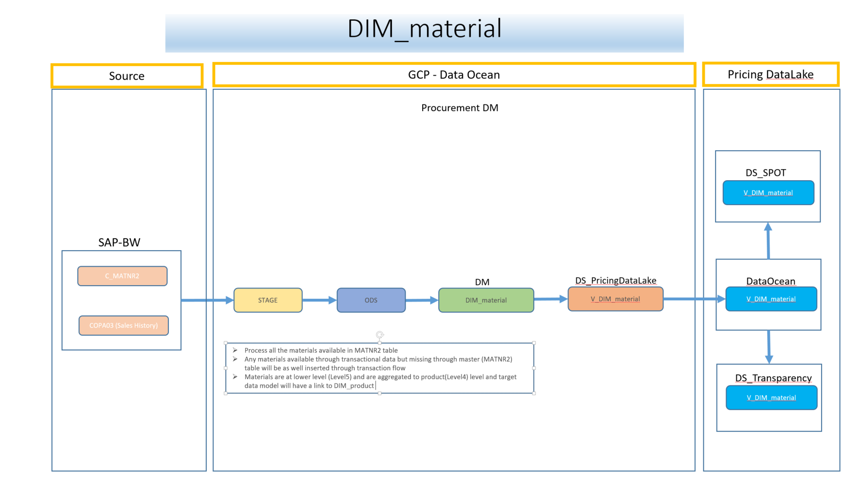This screenshot has height=487, width=868.
Task: Select the yellow STAGE box
Action: click(x=268, y=300)
